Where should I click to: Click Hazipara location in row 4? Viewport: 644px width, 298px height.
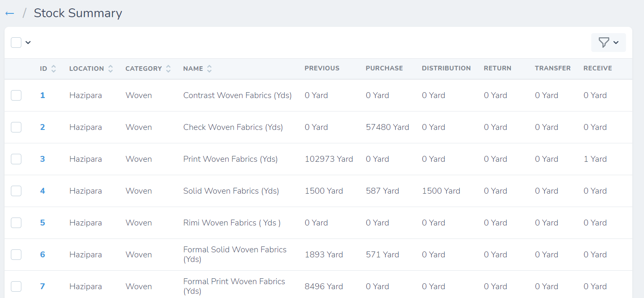(x=85, y=191)
